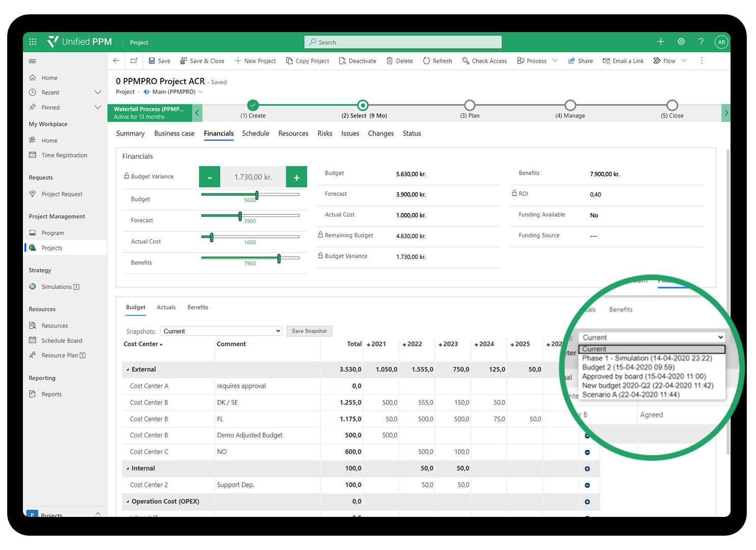Open Flow dropdown in command bar

684,61
